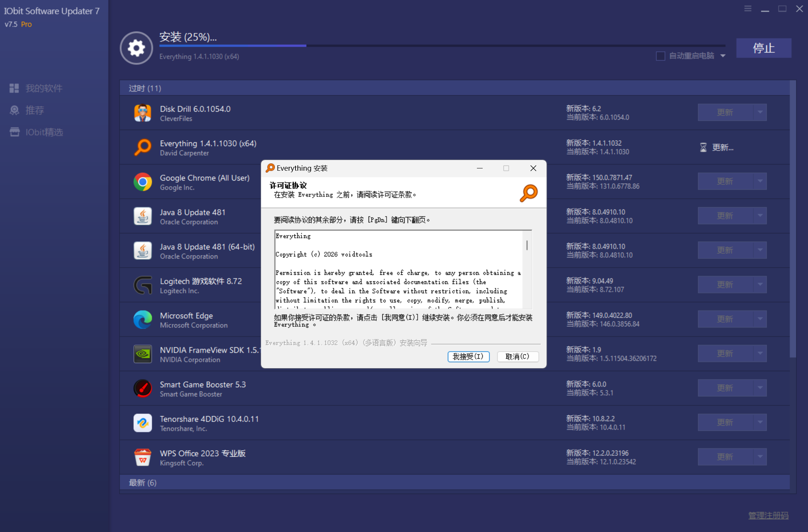
Task: Accept the license with 我接受(I)
Action: coord(468,357)
